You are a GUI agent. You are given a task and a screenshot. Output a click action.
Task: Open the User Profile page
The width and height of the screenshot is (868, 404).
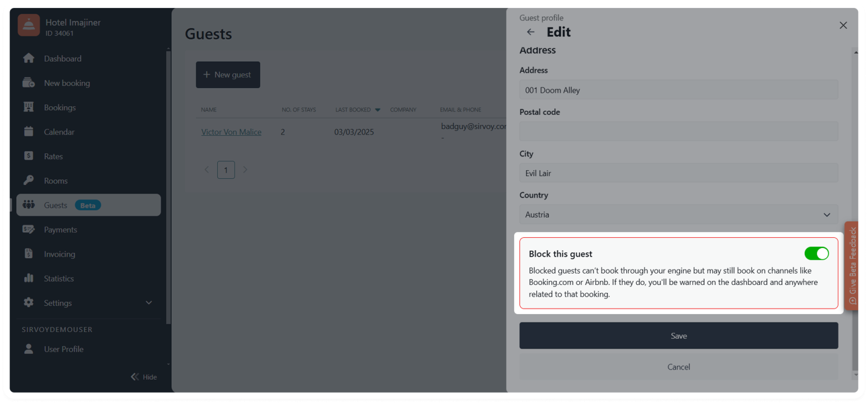coord(64,349)
